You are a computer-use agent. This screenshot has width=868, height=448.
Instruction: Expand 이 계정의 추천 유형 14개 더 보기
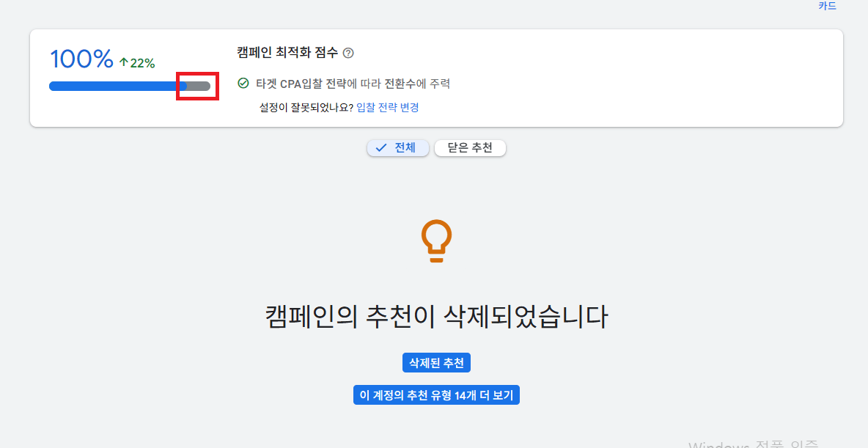click(x=436, y=394)
